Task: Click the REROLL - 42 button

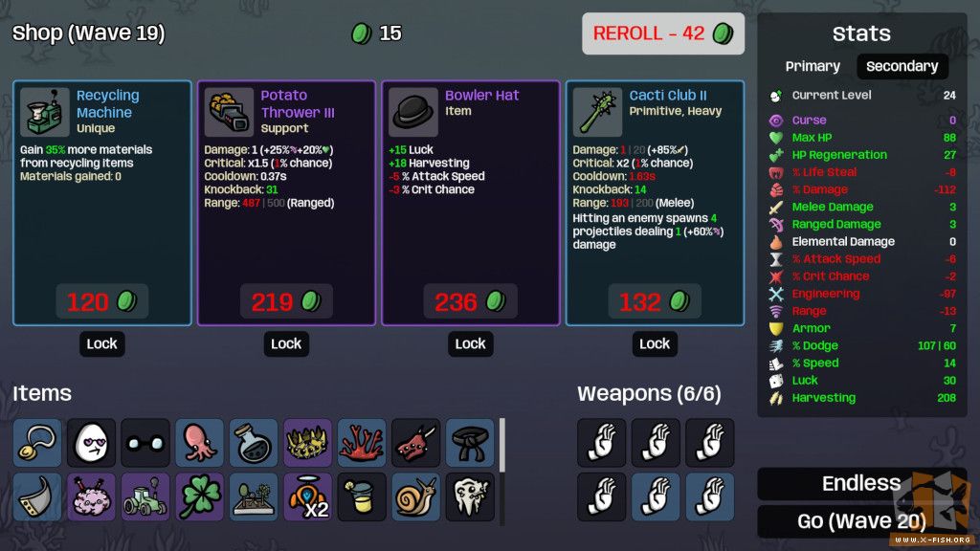Action: pyautogui.click(x=663, y=33)
